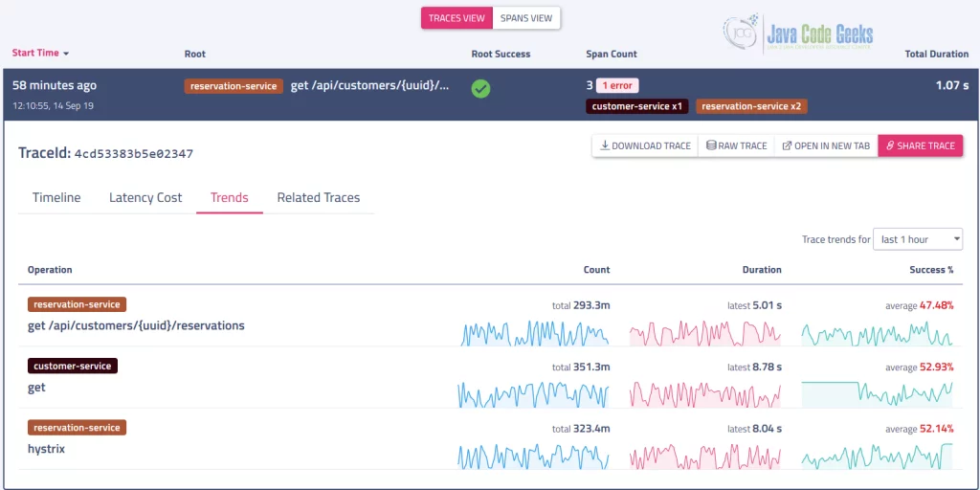Click the average 47.48% success value
980x490 pixels.
(920, 305)
